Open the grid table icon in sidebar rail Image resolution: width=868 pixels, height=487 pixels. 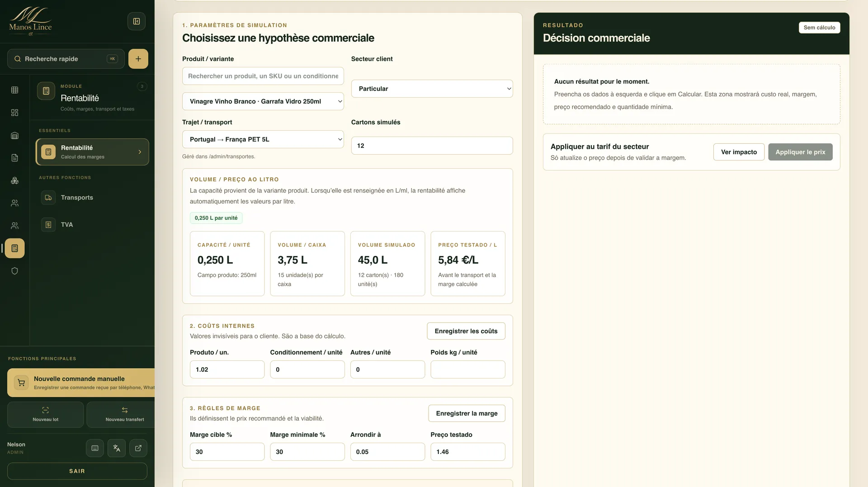pos(14,90)
